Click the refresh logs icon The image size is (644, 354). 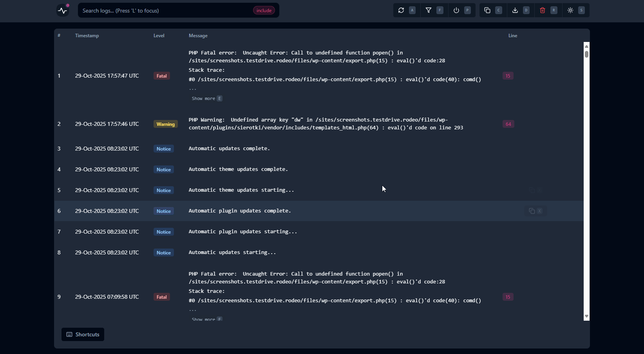click(401, 11)
